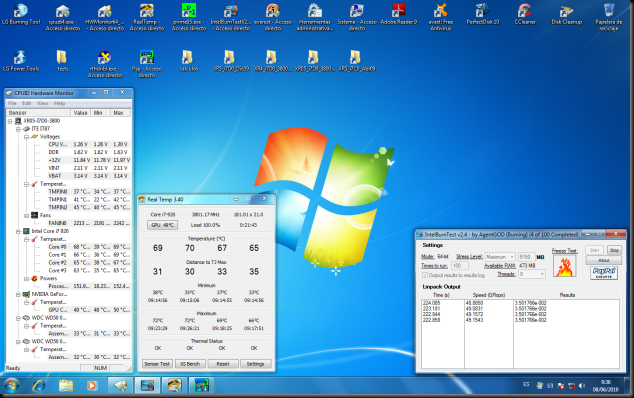Select the Sistema desktop shortcut
The image size is (634, 398).
357,18
